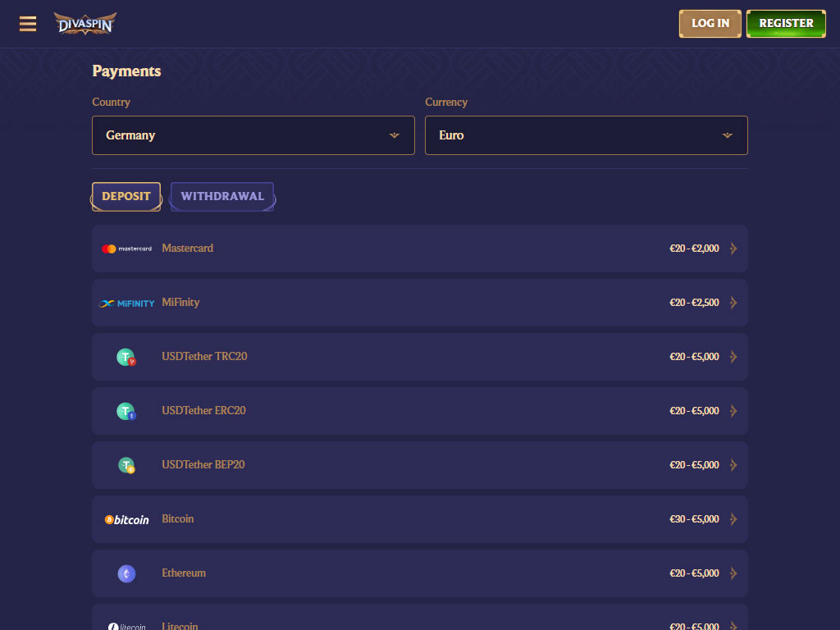This screenshot has height=630, width=840.
Task: Select the USDTether BEP20 payment name
Action: coord(203,464)
